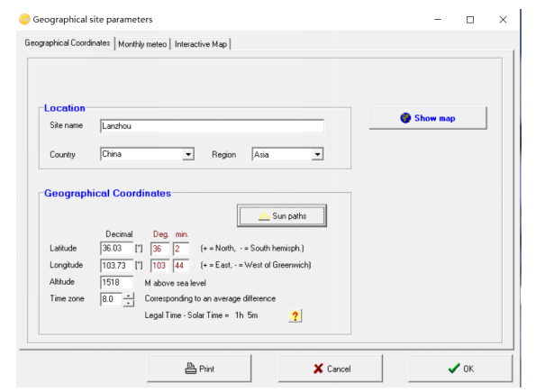This screenshot has width=545, height=392.
Task: Cancel the dialog
Action: pyautogui.click(x=331, y=369)
